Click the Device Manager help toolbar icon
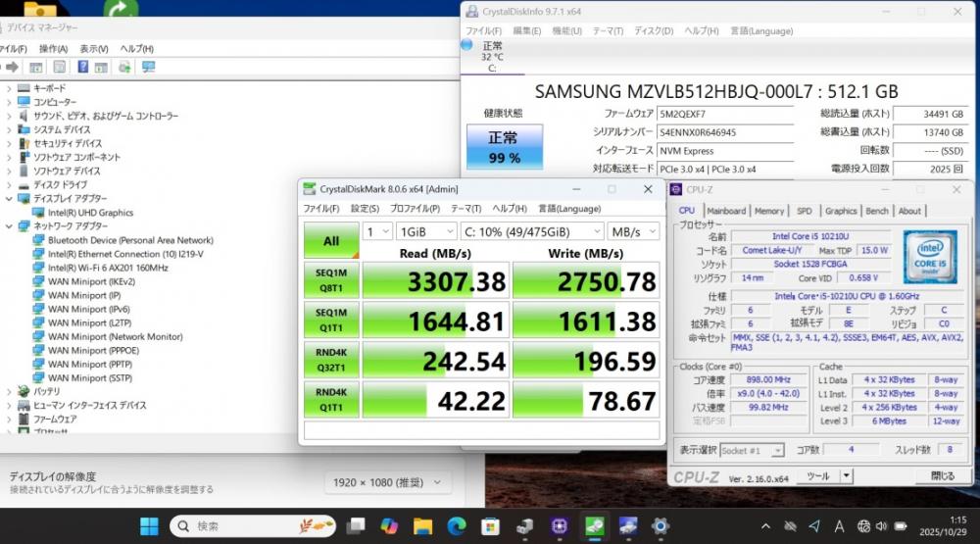Image resolution: width=980 pixels, height=544 pixels. point(81,68)
